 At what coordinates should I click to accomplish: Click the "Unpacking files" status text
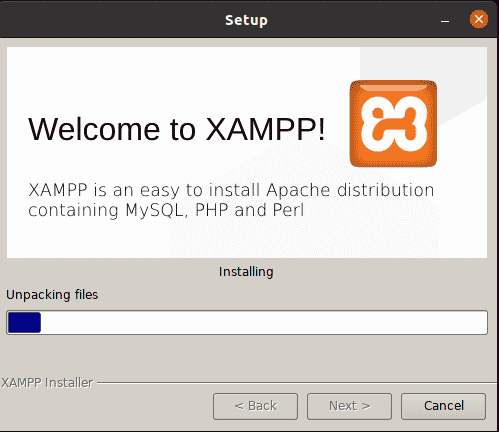52,295
